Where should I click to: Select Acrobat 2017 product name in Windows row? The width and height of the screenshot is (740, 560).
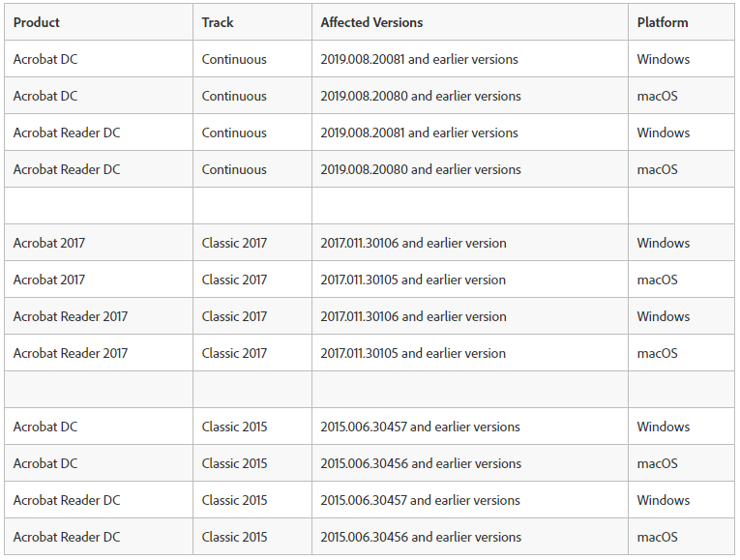click(x=49, y=243)
